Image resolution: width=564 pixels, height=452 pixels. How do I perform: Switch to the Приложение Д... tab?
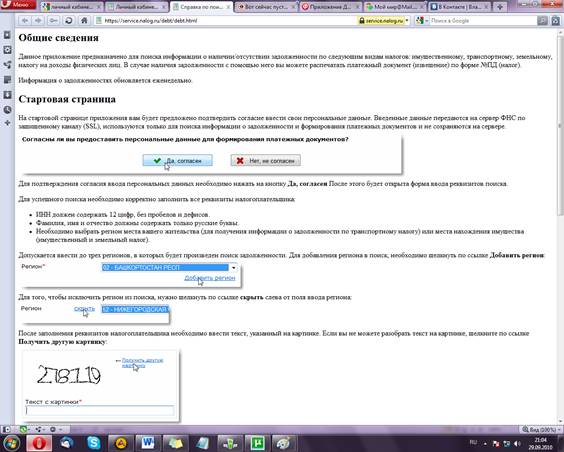tap(331, 7)
